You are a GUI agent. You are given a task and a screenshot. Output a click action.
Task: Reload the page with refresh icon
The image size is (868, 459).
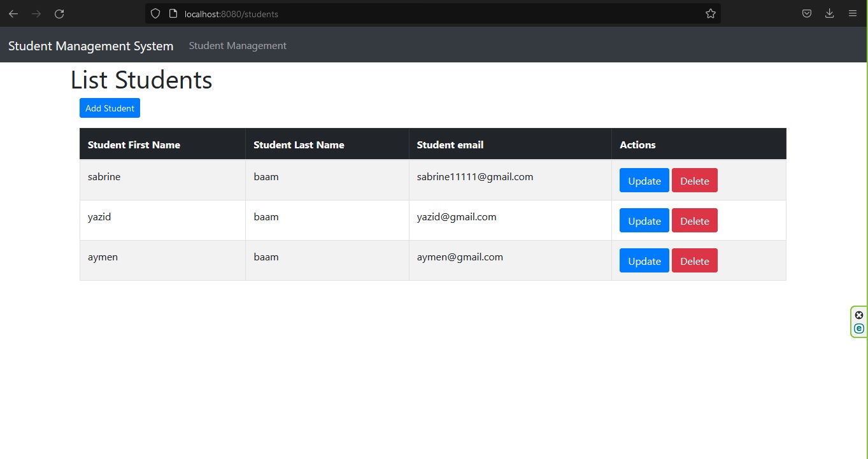59,13
